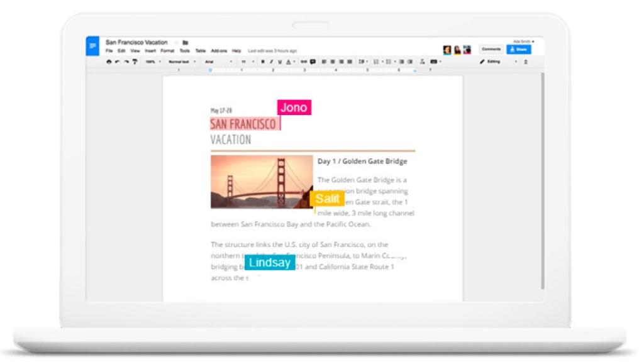
Task: Click the Insert link icon
Action: (303, 62)
